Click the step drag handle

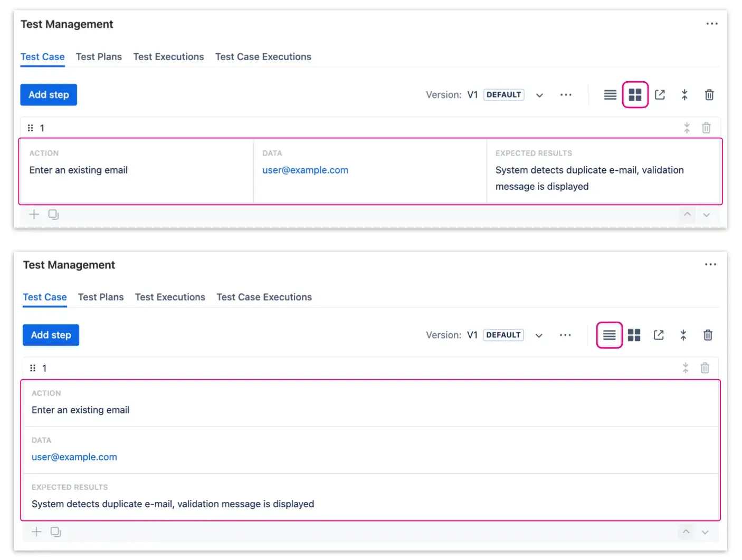[30, 128]
